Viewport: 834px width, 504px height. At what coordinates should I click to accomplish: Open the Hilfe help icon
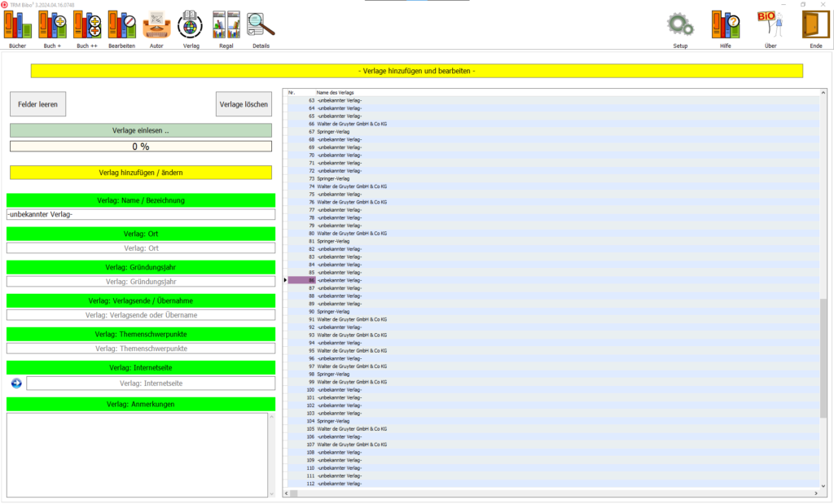coord(726,25)
